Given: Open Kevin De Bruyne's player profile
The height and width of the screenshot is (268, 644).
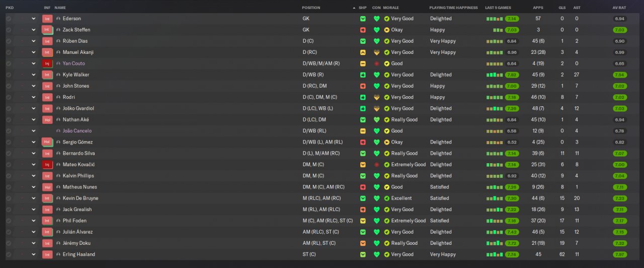Looking at the screenshot, I should point(80,198).
